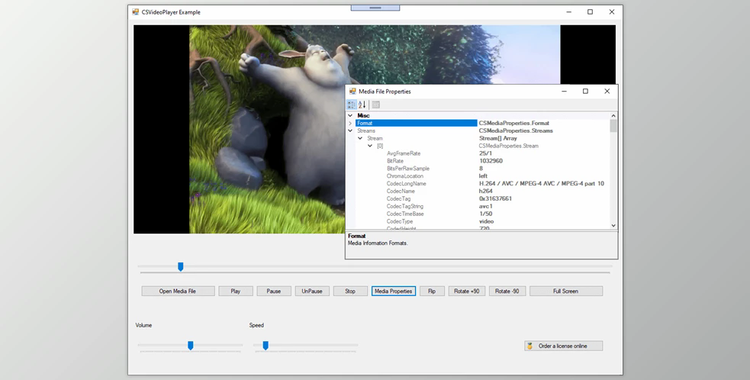
Task: Select the ChromaLocation property
Action: (x=405, y=176)
